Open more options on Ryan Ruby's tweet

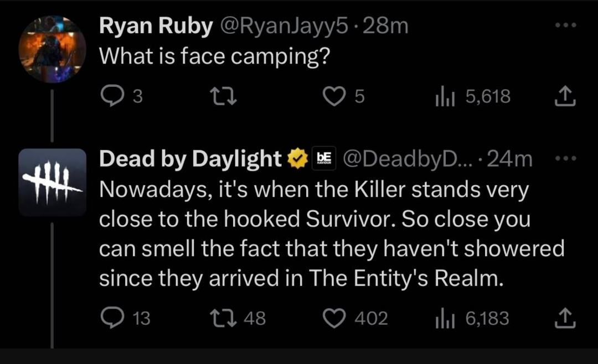(x=565, y=25)
